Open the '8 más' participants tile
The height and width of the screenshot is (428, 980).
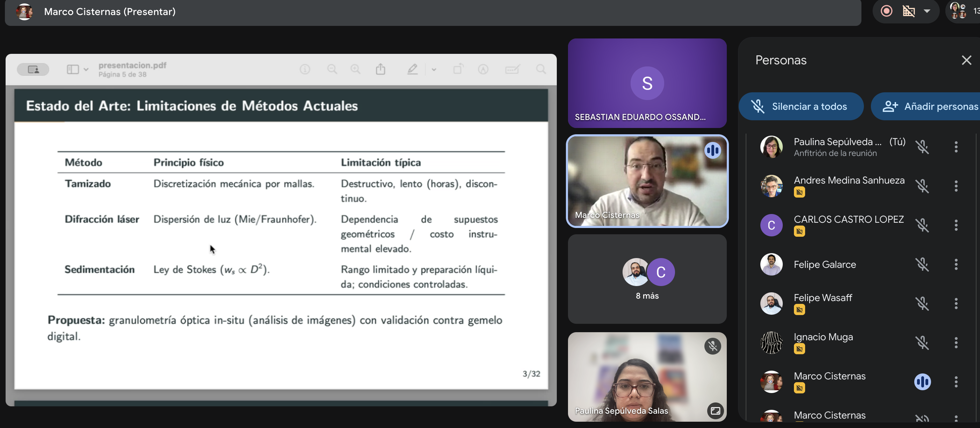click(647, 279)
